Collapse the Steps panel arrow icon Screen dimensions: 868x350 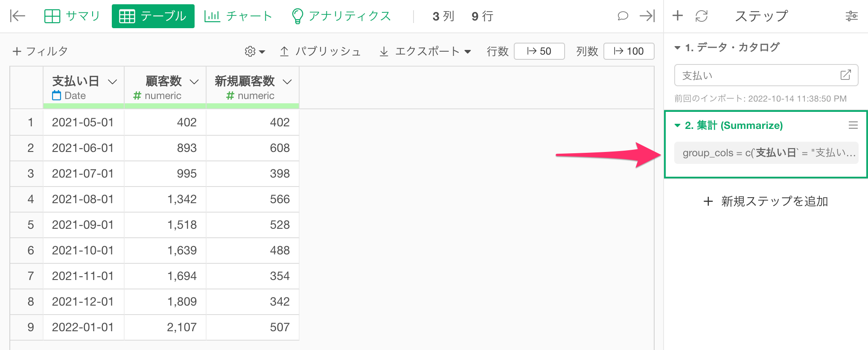point(647,16)
